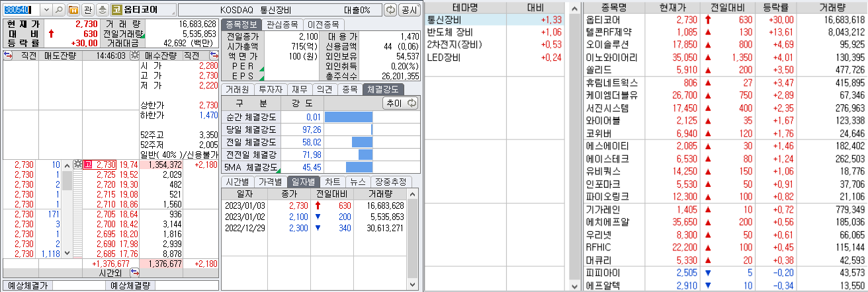This screenshot has width=868, height=292.
Task: Click order book scrollbar up arrow
Action: tap(67, 164)
